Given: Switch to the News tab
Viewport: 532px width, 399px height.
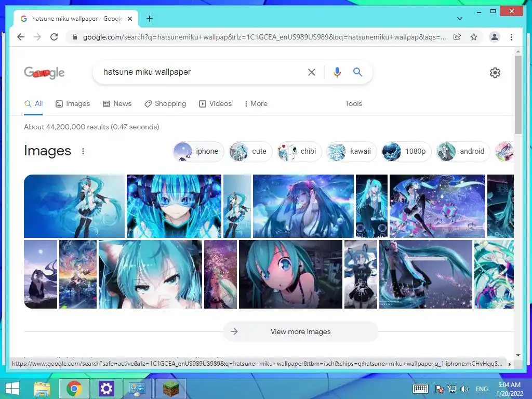Looking at the screenshot, I should tap(117, 103).
